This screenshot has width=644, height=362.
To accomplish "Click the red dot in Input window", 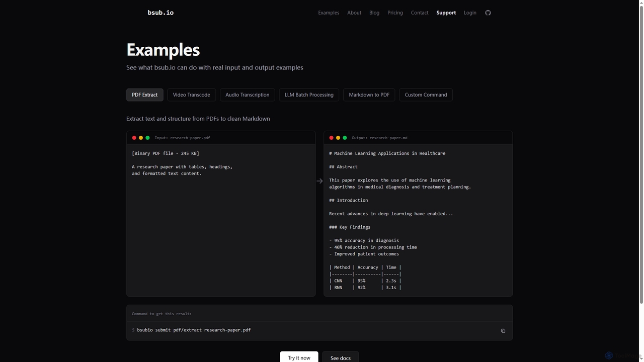I will pyautogui.click(x=134, y=138).
